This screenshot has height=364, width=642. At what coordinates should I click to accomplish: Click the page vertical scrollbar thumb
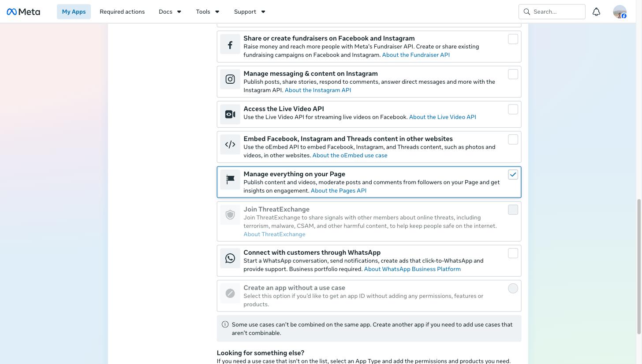639,267
